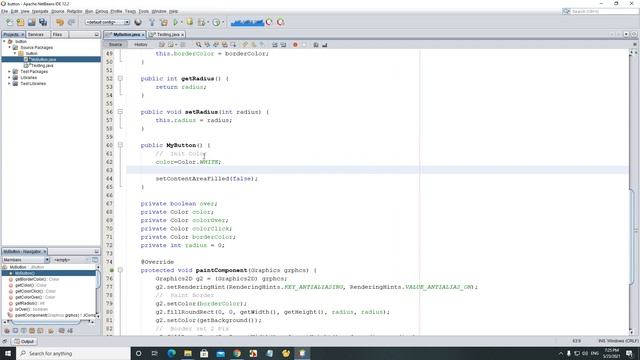Click the Build Project hammer icon

pyautogui.click(x=152, y=22)
